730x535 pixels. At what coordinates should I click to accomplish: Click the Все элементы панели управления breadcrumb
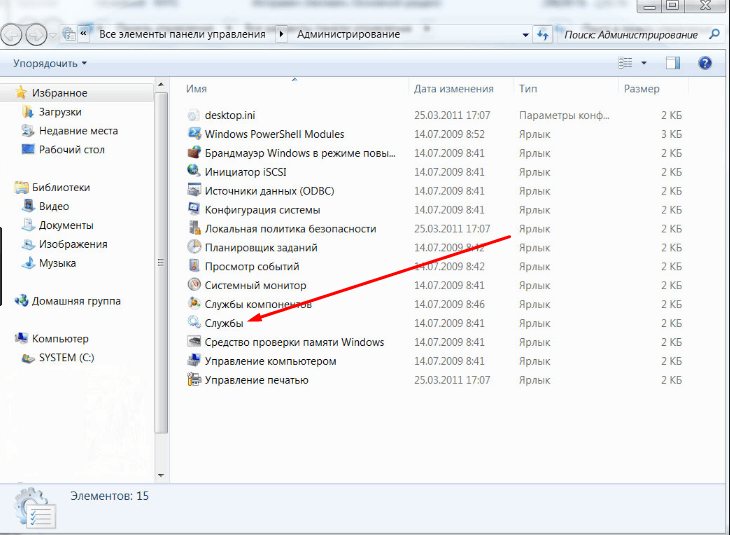(x=182, y=34)
